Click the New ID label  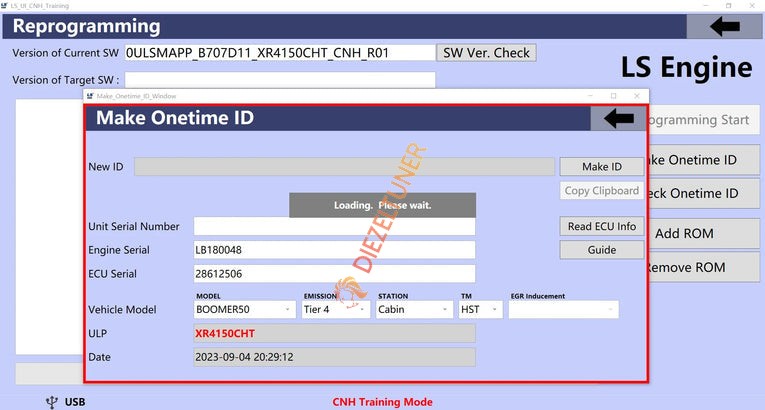coord(106,167)
